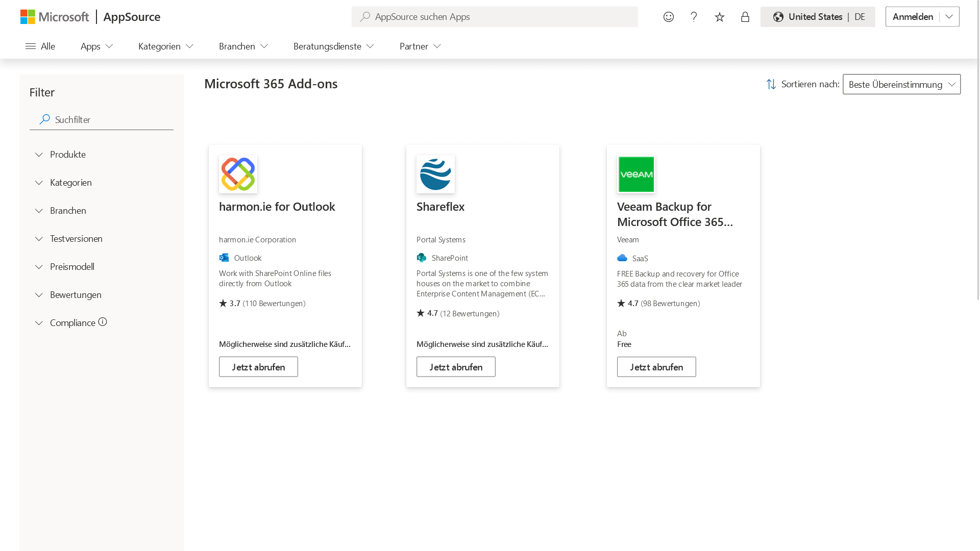Click the 98 Bewertungen text
Screen dimensions: 980x551
tap(670, 303)
